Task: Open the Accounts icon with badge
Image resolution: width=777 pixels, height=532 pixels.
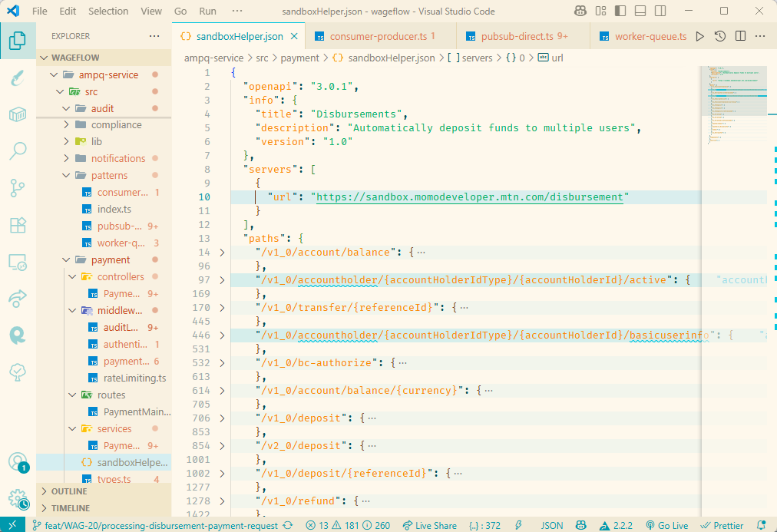Action: 18,462
